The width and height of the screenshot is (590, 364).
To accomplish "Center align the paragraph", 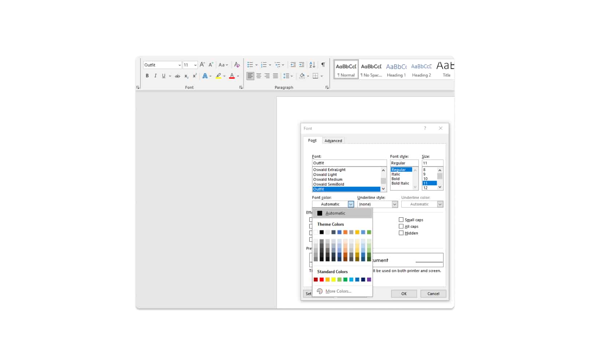I will (x=259, y=76).
